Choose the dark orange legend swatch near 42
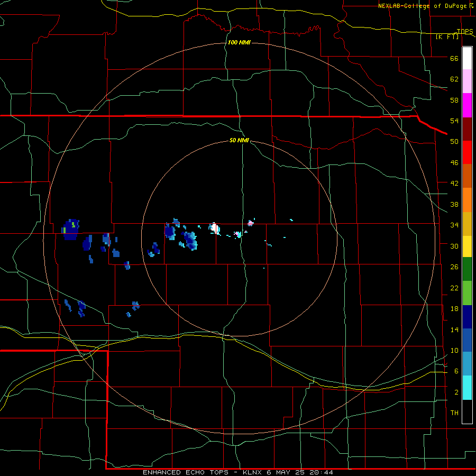This screenshot has width=476, height=476. pos(467,176)
